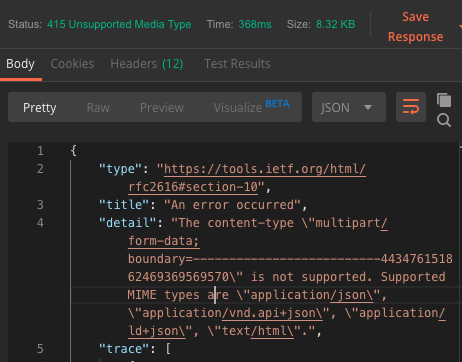
Task: Switch to the Body tab
Action: point(20,64)
